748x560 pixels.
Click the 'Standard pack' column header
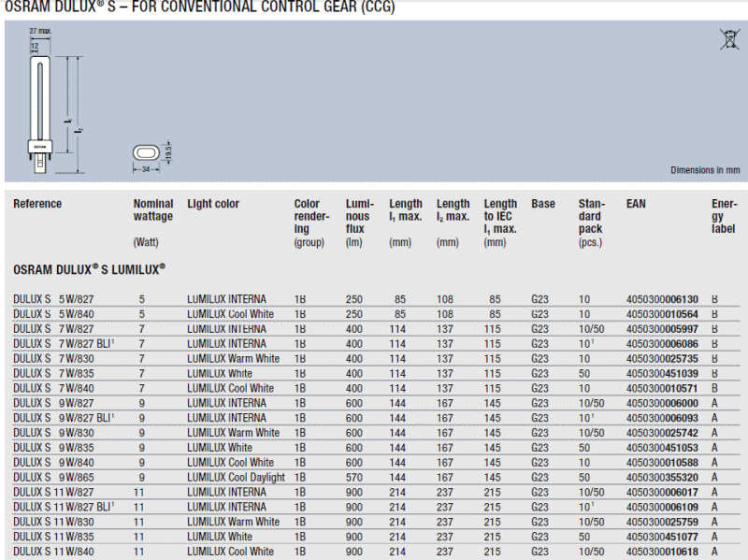pos(592,216)
